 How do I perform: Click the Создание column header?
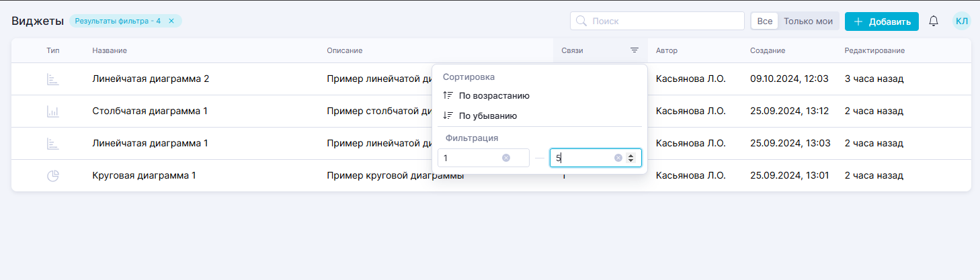pyautogui.click(x=768, y=50)
